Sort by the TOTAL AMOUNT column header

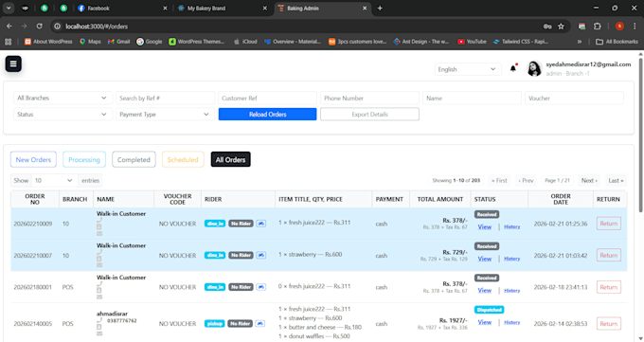tap(439, 199)
